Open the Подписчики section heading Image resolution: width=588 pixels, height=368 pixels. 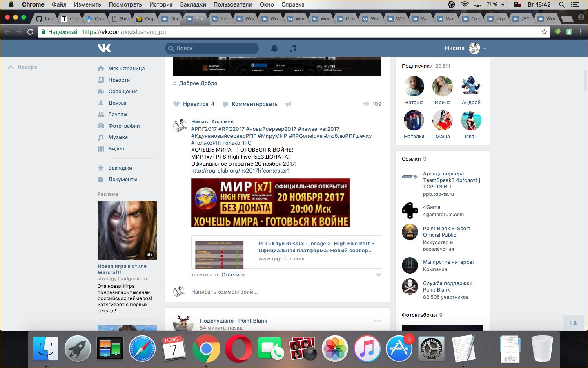click(417, 66)
